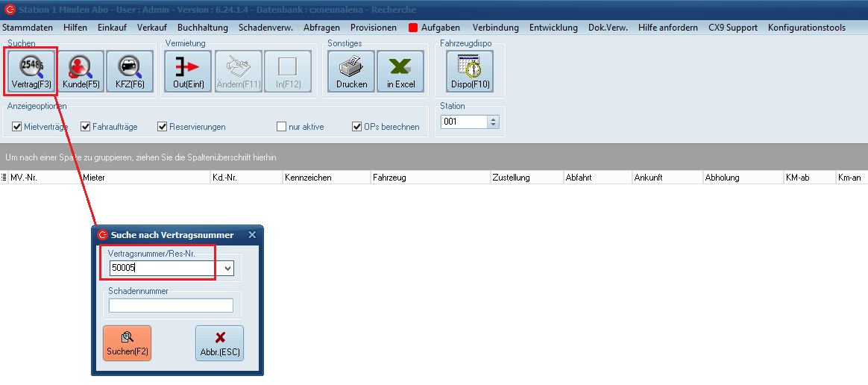Export the list via in Excel icon
Image resolution: width=868 pixels, height=385 pixels.
(x=400, y=72)
